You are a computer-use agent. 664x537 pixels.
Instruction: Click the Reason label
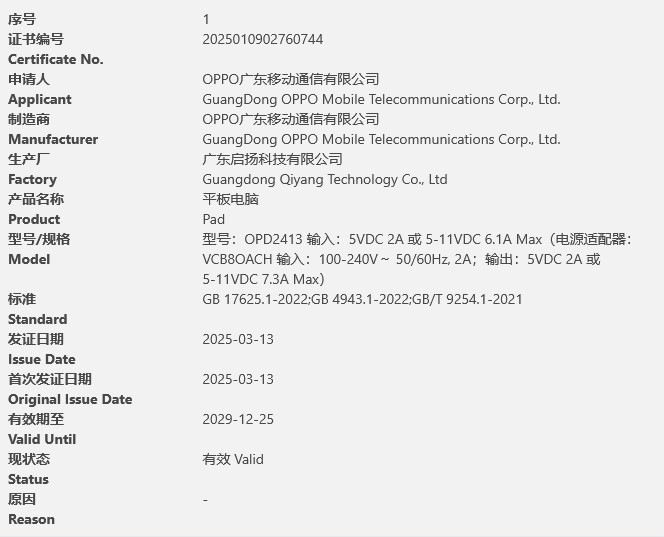pyautogui.click(x=32, y=519)
